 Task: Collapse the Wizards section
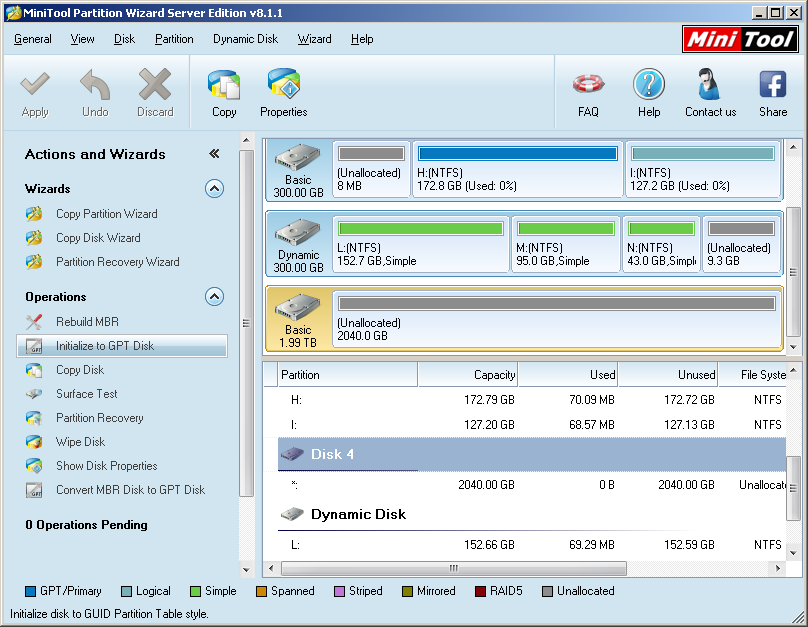[214, 188]
